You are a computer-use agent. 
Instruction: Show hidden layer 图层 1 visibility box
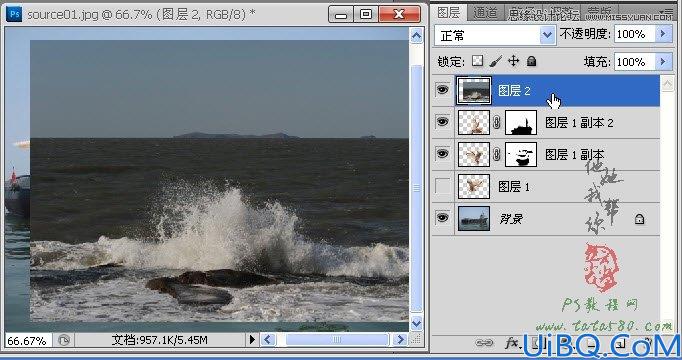pyautogui.click(x=443, y=186)
